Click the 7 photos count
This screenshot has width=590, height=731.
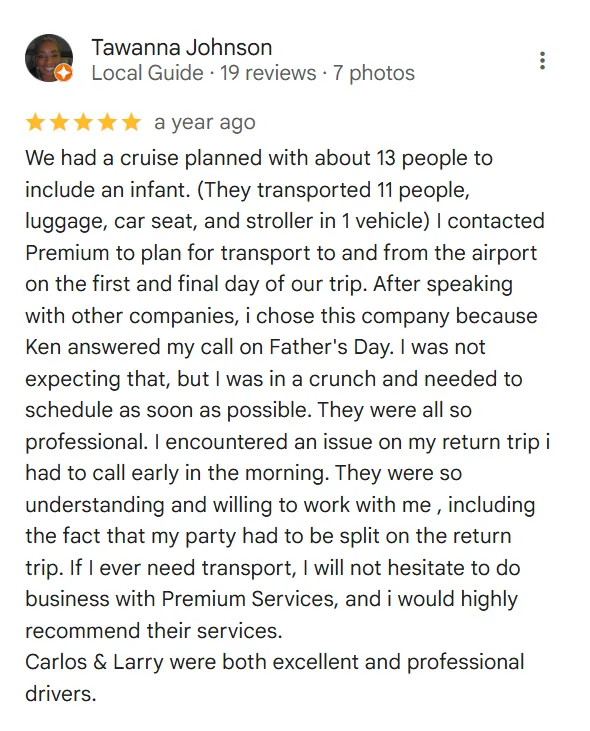click(374, 73)
